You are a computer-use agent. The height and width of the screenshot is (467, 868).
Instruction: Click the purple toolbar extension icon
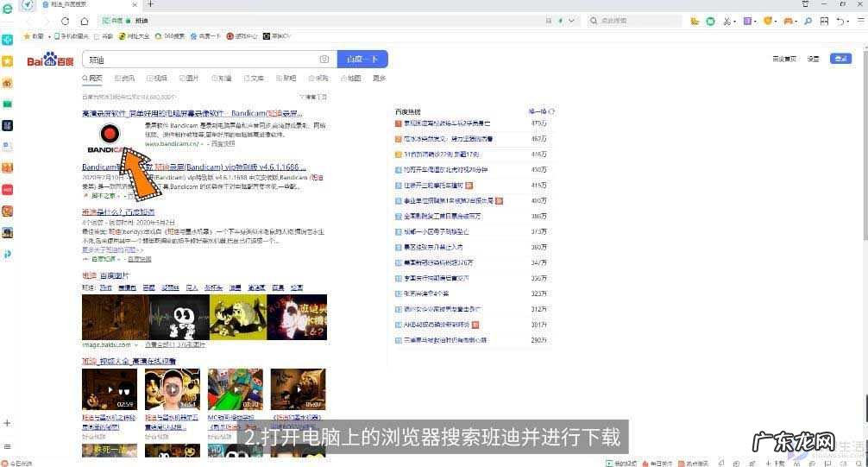pos(747,21)
